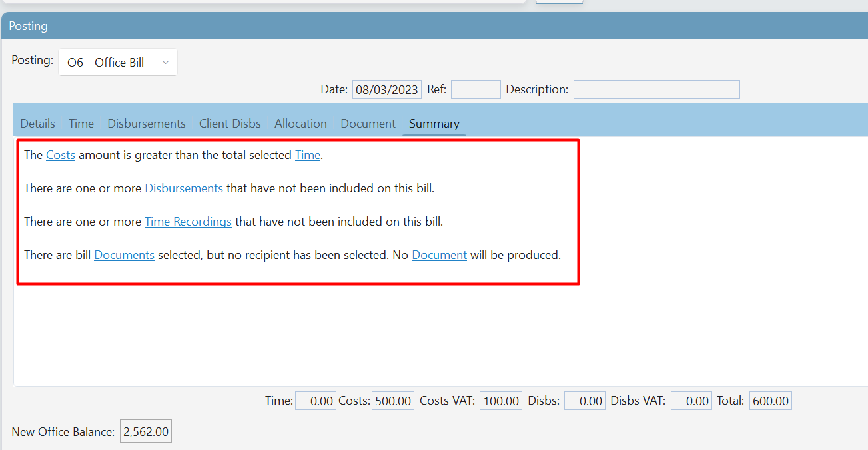The height and width of the screenshot is (450, 868).
Task: Select New Office Balance value 2,562.00
Action: point(146,431)
